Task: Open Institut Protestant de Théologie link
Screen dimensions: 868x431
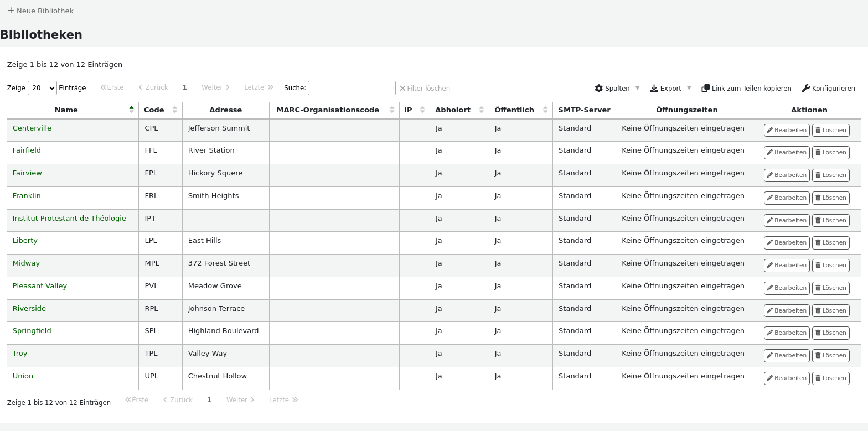Action: 69,218
